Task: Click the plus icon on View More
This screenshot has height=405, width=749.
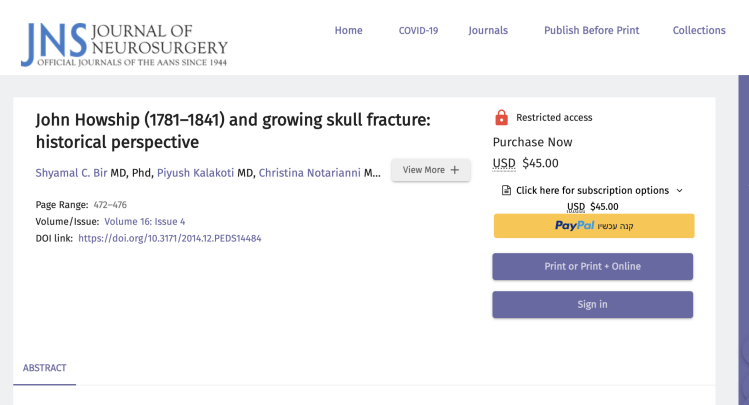Action: [x=455, y=170]
